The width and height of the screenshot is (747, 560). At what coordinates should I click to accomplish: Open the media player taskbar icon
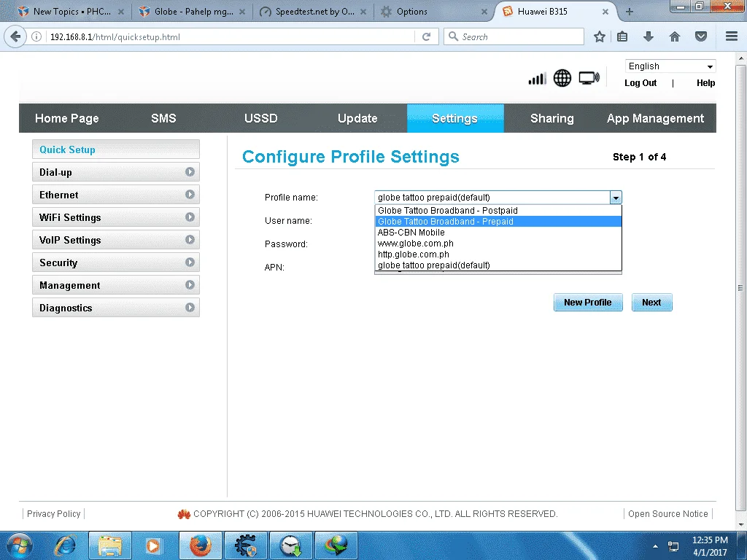point(153,545)
